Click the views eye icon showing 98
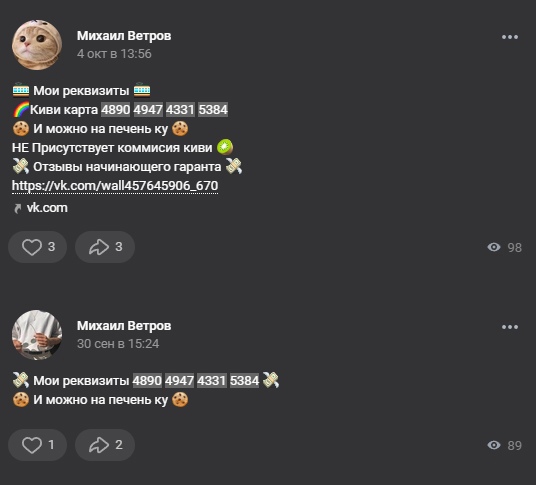The width and height of the screenshot is (536, 485). point(494,247)
